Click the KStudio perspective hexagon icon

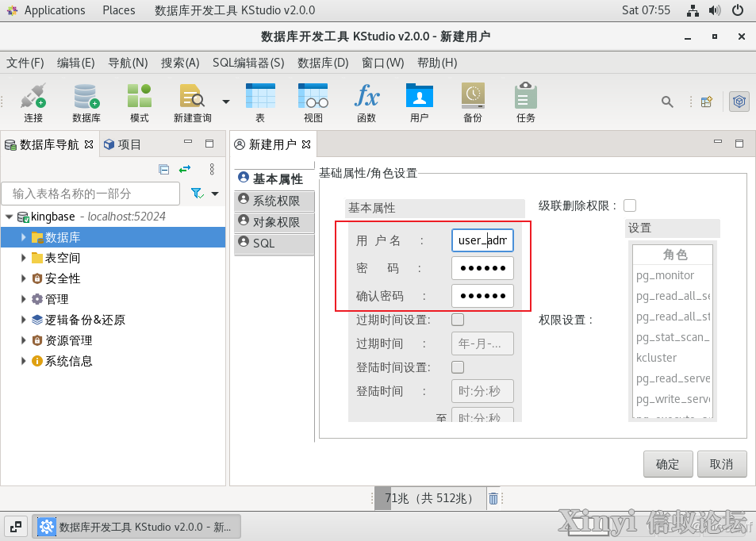pyautogui.click(x=739, y=102)
